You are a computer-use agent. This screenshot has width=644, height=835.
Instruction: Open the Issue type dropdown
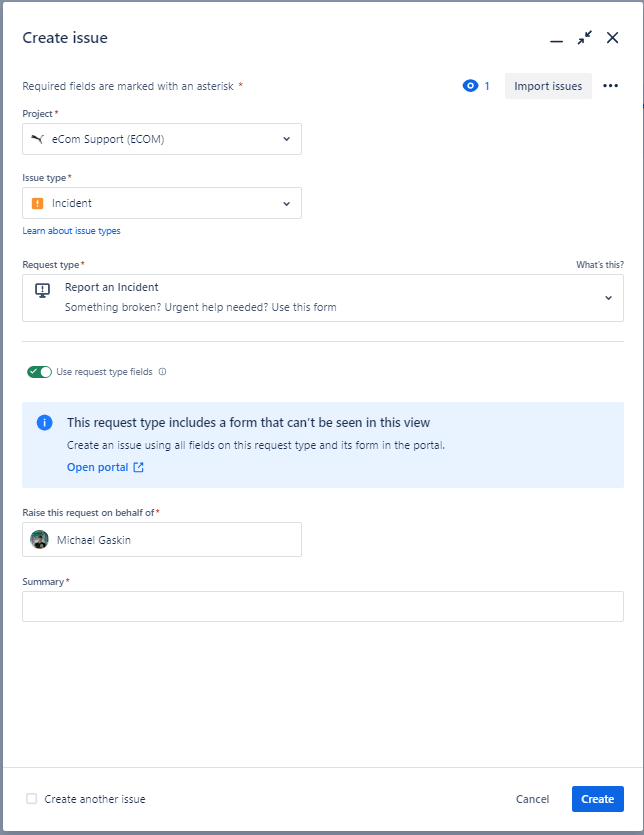[x=162, y=203]
